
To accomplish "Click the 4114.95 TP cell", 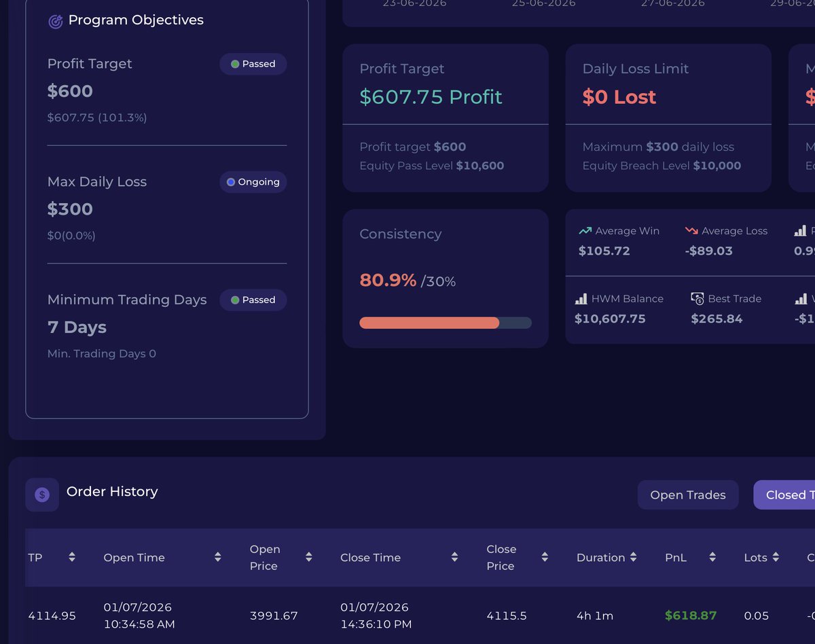I will pos(52,616).
